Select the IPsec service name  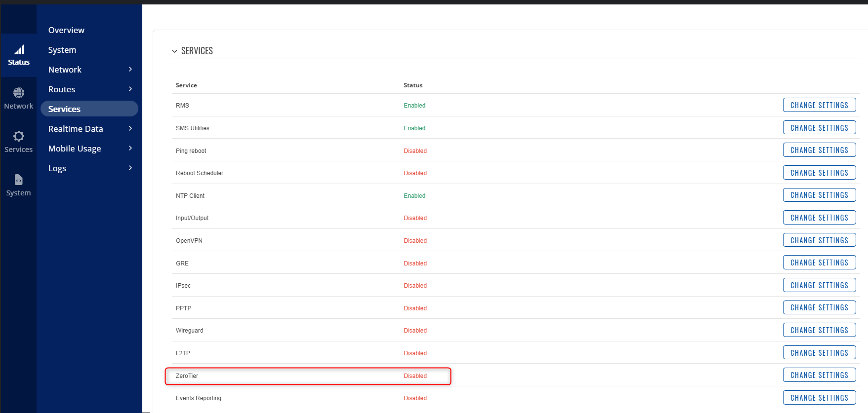pyautogui.click(x=183, y=286)
